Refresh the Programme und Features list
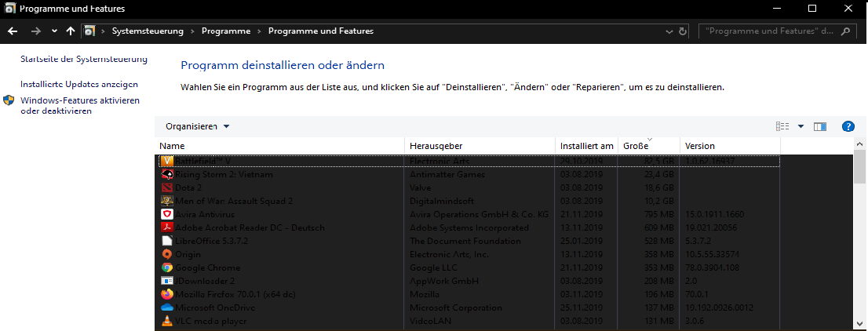The image size is (868, 331). 683,31
